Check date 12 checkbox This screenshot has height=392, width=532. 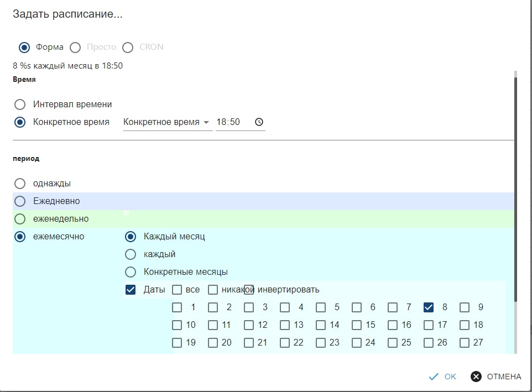(x=249, y=325)
